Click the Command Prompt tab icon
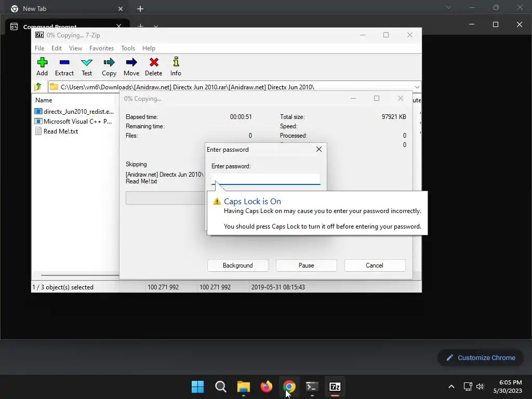This screenshot has height=399, width=532. 14,26
